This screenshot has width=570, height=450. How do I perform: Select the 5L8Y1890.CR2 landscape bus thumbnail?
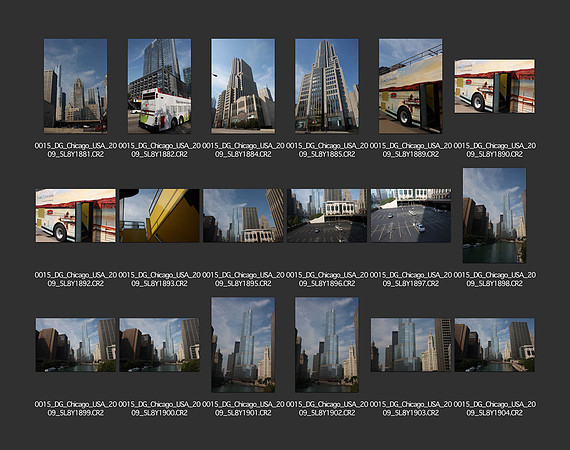pos(494,86)
